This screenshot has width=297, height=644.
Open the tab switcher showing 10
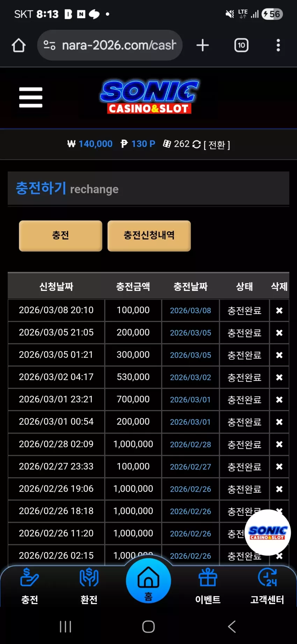click(241, 45)
